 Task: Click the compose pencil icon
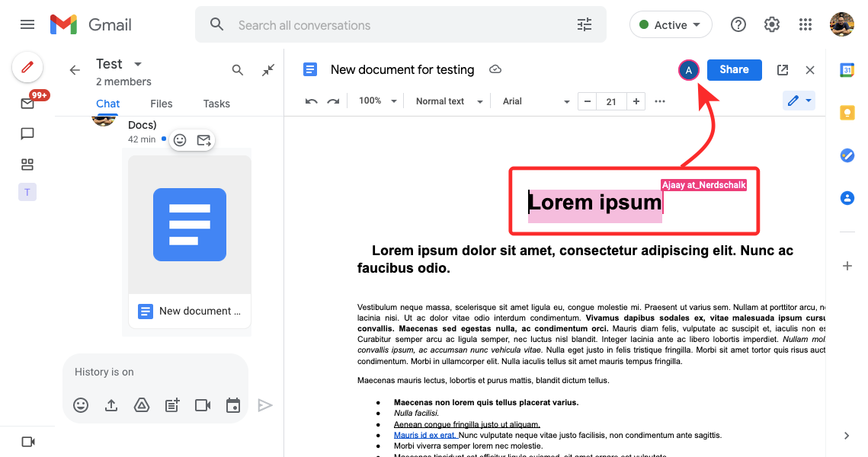27,68
